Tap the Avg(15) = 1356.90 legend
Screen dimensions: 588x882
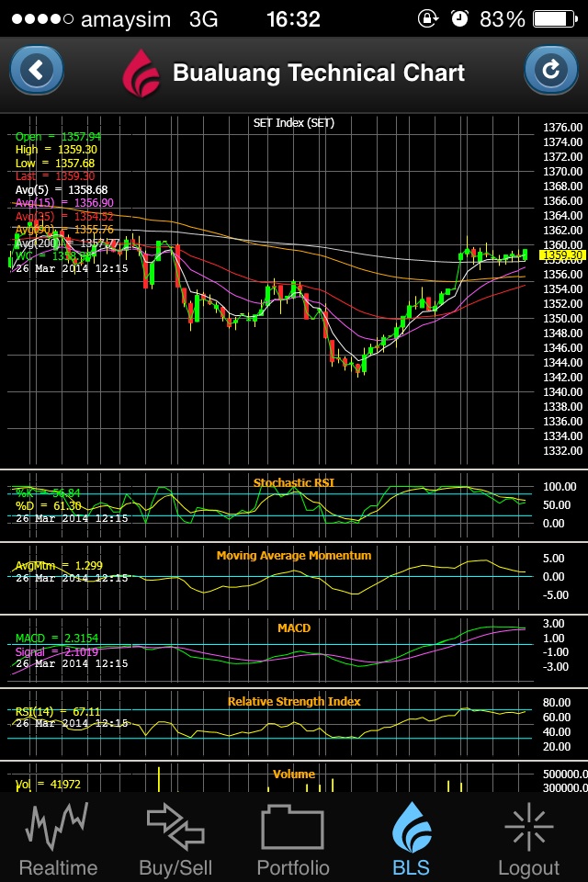coord(64,202)
